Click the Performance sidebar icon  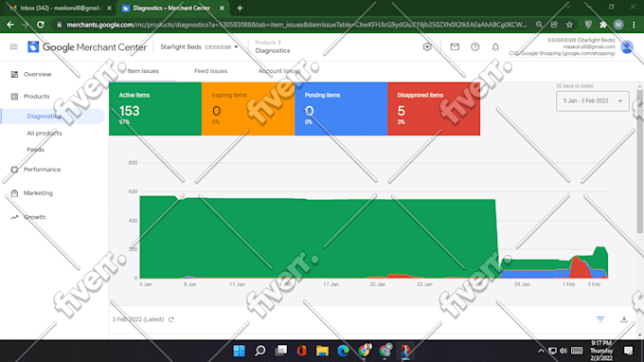click(14, 170)
